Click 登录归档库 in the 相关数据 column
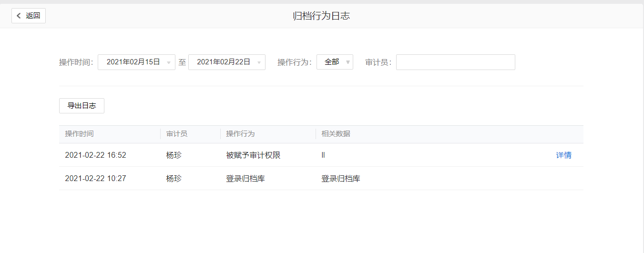 click(341, 179)
